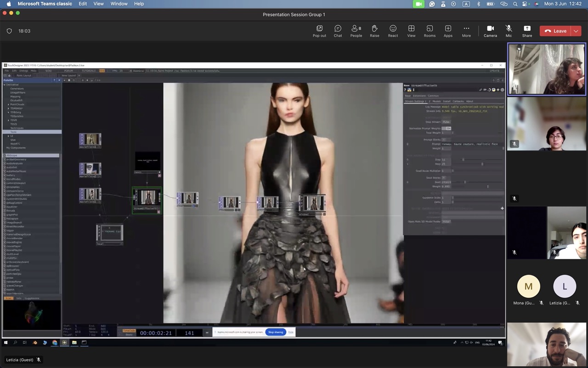Open File Explorer on shared Windows taskbar
Image resolution: width=588 pixels, height=368 pixels.
[x=74, y=343]
